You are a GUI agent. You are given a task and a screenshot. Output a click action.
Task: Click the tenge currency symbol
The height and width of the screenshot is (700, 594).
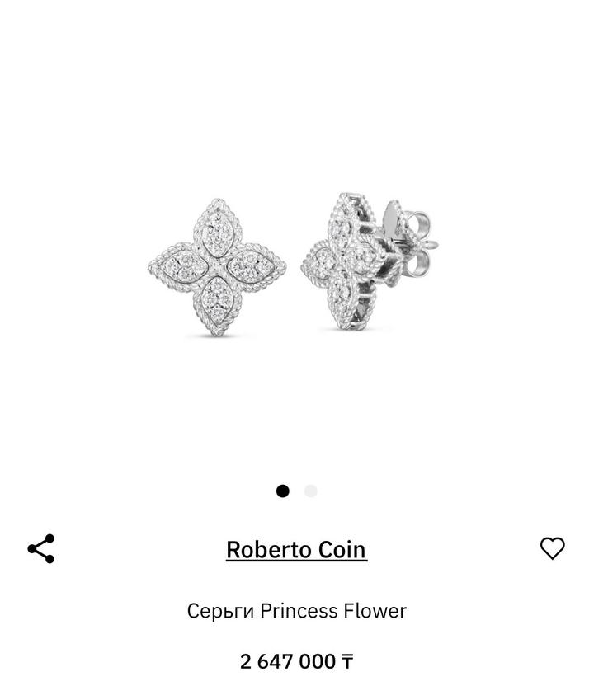pyautogui.click(x=347, y=662)
